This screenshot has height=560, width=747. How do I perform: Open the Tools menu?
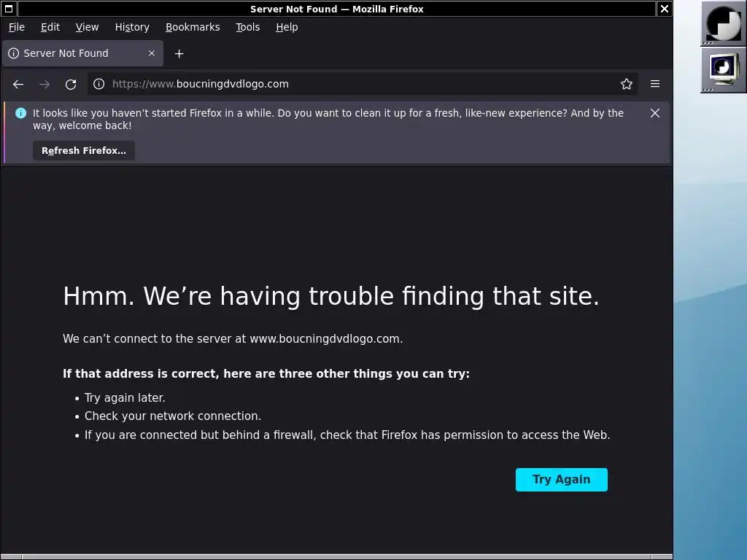point(248,27)
